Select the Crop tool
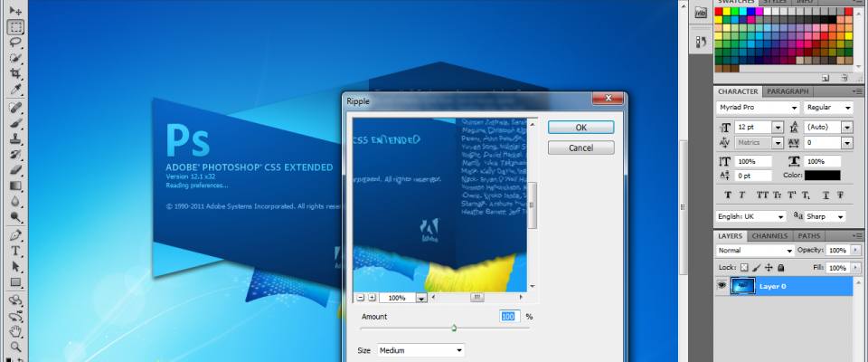 click(15, 73)
